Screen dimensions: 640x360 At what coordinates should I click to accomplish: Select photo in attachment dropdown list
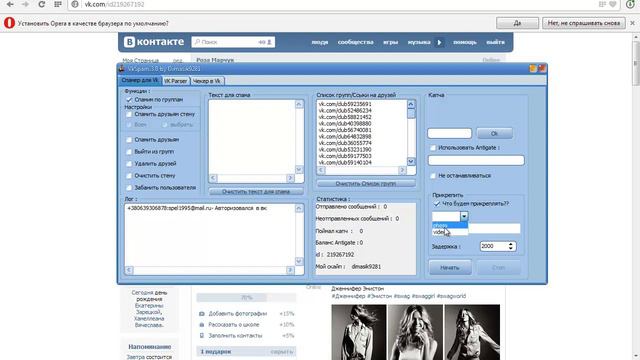pos(450,225)
